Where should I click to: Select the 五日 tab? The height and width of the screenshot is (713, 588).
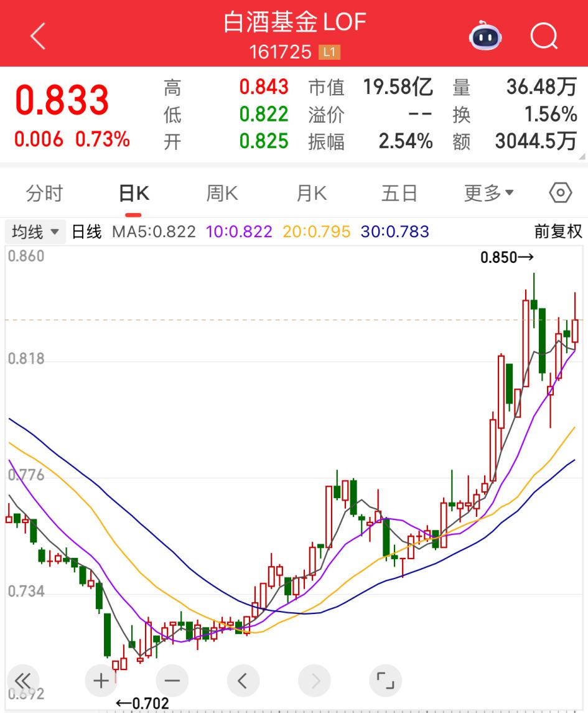coord(399,194)
